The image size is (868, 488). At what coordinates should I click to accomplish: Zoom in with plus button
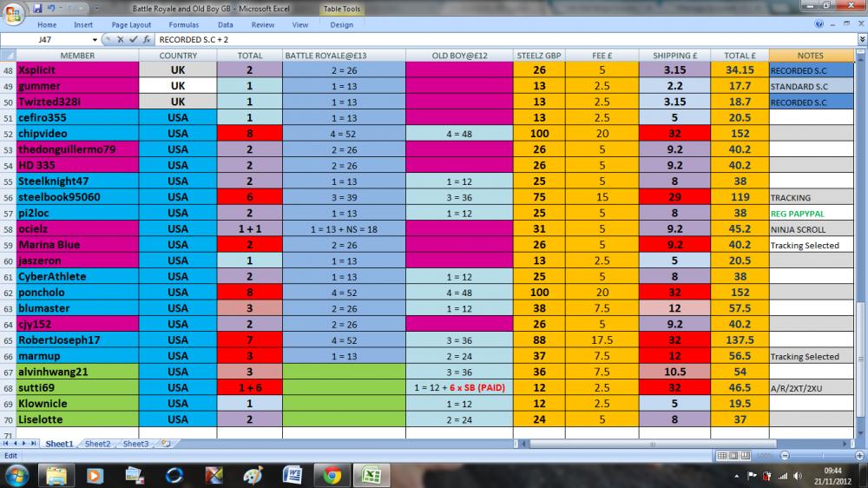click(859, 455)
